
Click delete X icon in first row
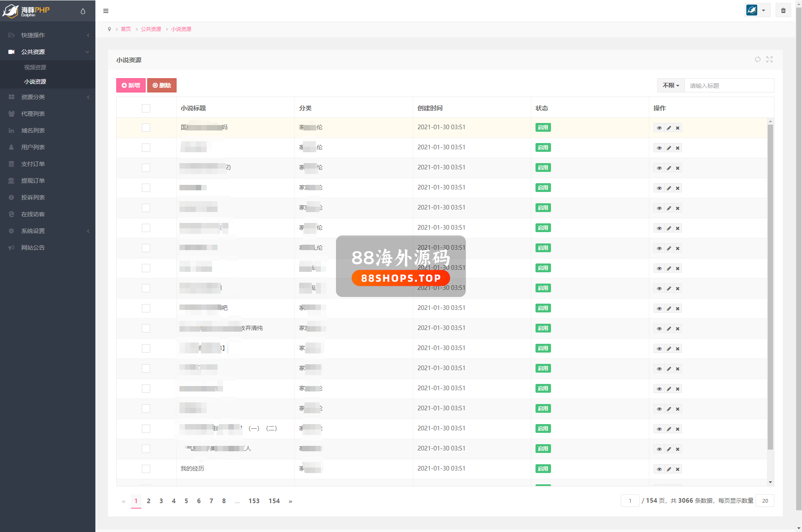click(678, 128)
